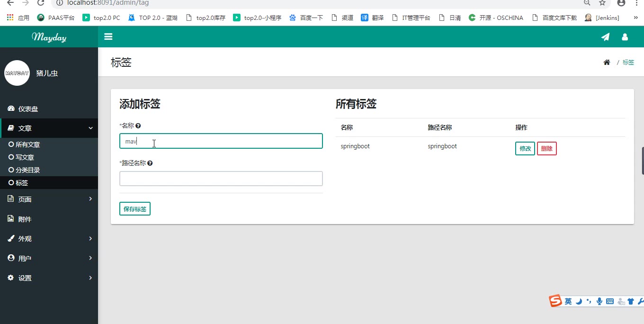Open 所有文章 submenu item
The width and height of the screenshot is (644, 324).
(x=49, y=144)
